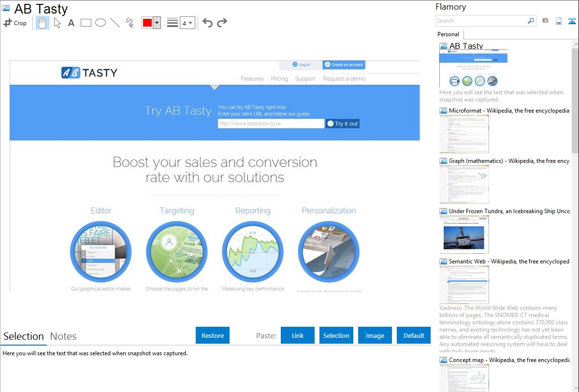The height and width of the screenshot is (392, 579).
Task: Select the straight line tool
Action: (x=115, y=23)
